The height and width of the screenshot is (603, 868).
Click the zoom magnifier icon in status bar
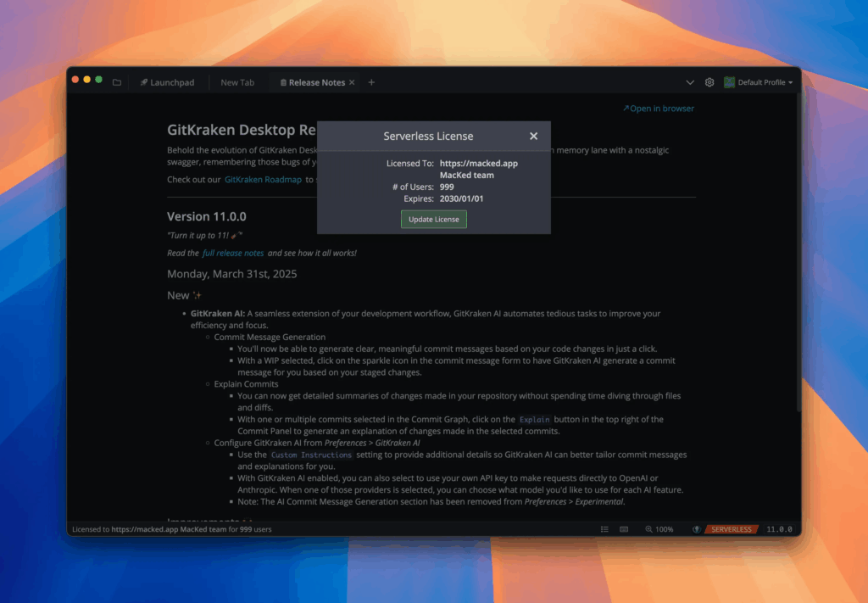tap(648, 529)
